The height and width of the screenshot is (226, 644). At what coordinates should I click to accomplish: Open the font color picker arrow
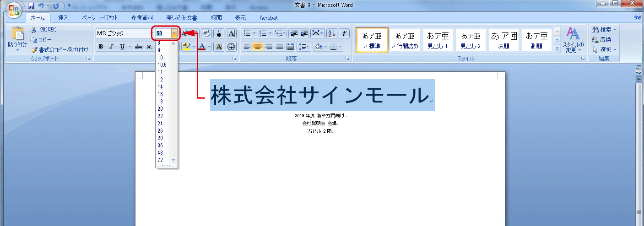[209, 47]
